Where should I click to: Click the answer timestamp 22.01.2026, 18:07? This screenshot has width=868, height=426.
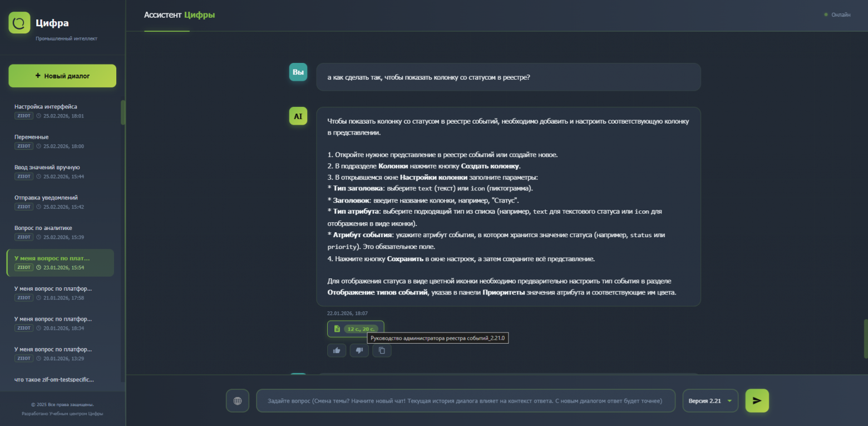click(x=347, y=314)
